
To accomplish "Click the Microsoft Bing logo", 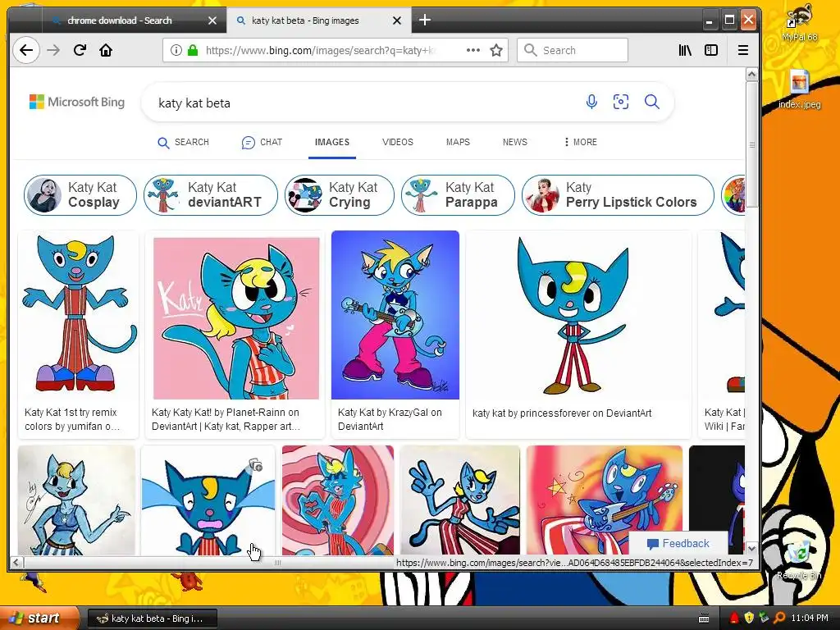I will tap(76, 102).
